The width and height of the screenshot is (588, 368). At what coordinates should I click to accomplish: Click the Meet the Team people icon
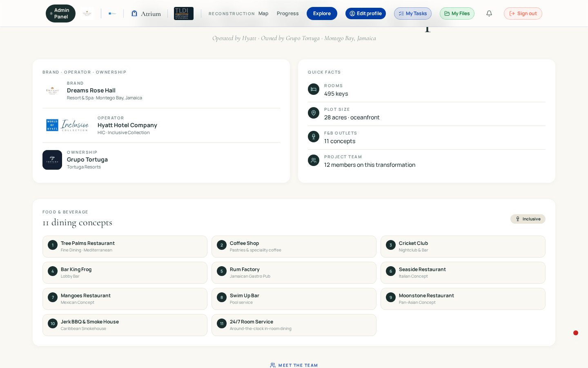(x=273, y=365)
